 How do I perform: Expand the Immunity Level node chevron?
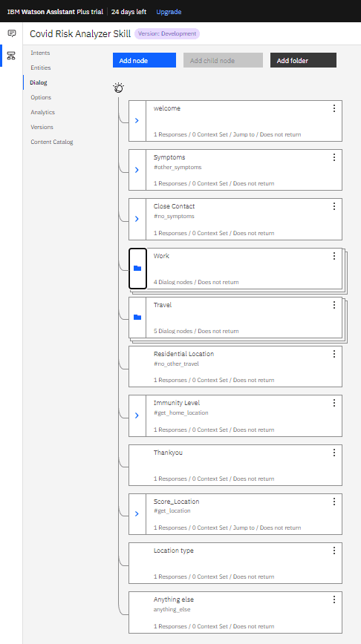137,415
